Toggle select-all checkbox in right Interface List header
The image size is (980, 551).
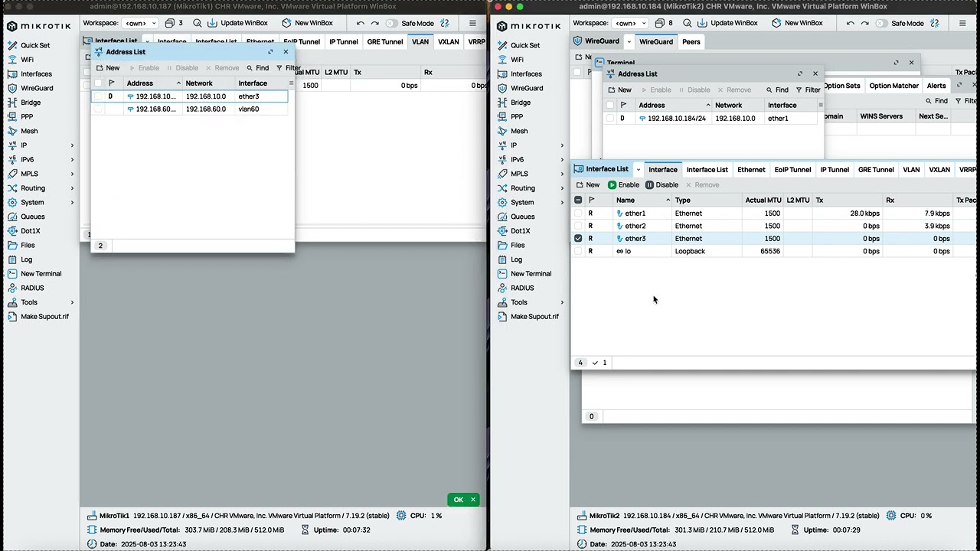pos(578,200)
